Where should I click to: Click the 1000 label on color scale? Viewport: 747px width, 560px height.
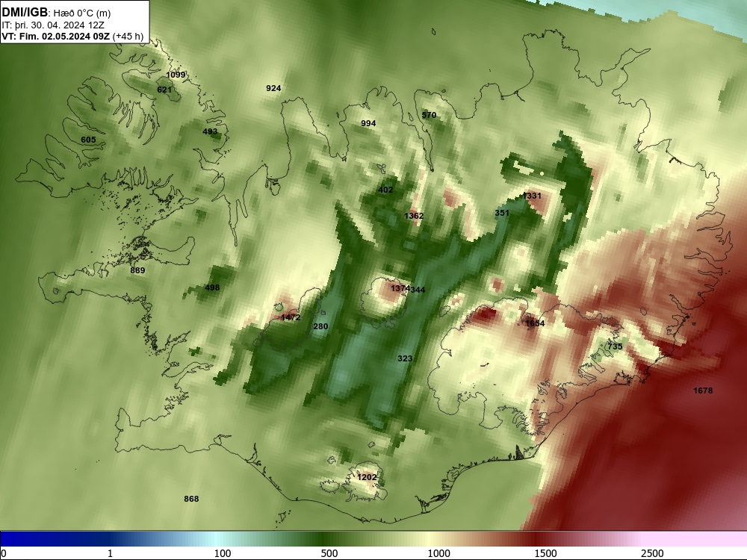coord(438,553)
